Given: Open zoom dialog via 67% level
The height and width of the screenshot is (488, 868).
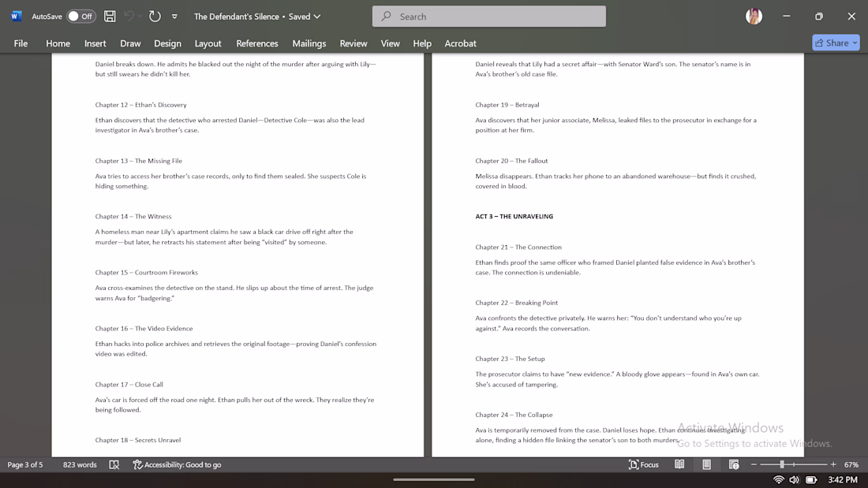Looking at the screenshot, I should [851, 465].
